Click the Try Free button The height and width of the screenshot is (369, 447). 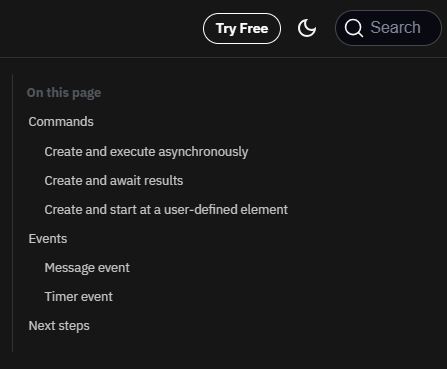[x=242, y=29]
